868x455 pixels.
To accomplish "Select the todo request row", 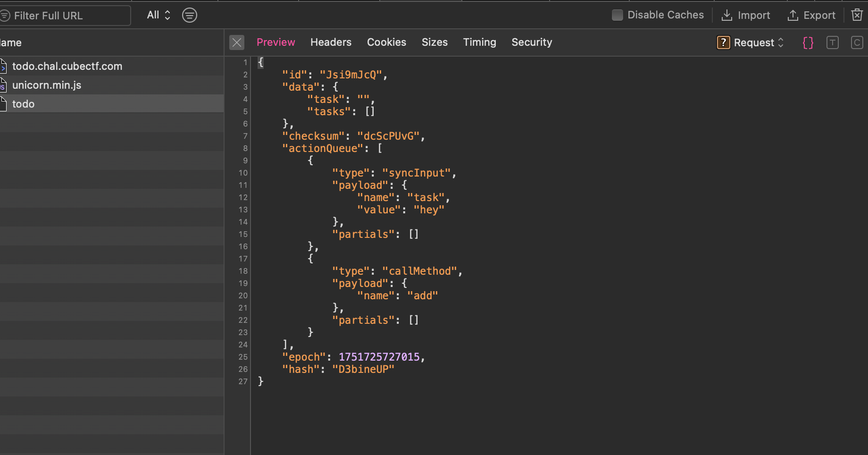I will tap(112, 104).
